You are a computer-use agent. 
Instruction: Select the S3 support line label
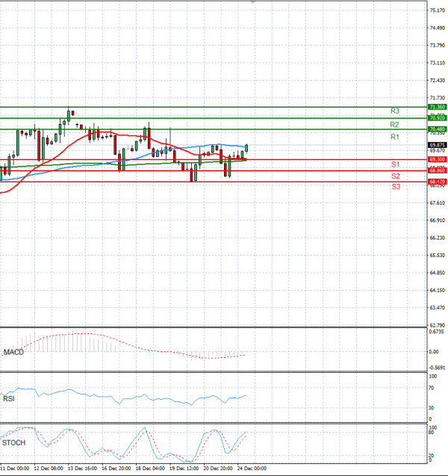coord(395,187)
